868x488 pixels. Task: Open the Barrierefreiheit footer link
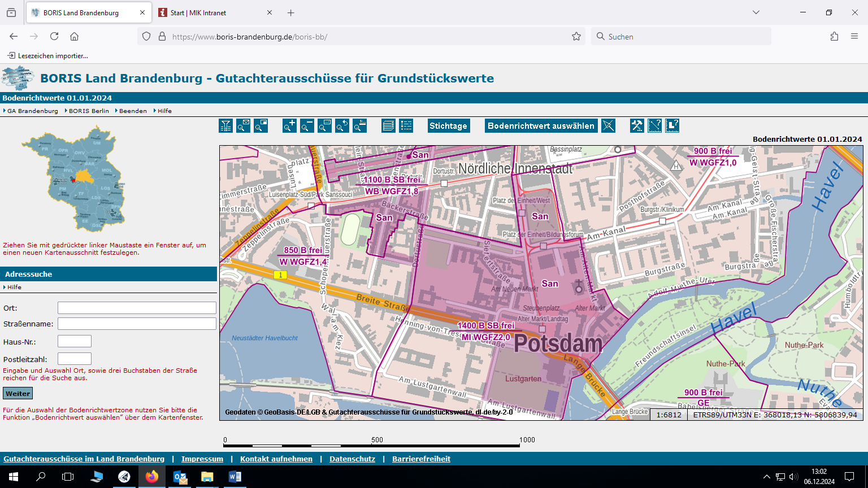[422, 459]
